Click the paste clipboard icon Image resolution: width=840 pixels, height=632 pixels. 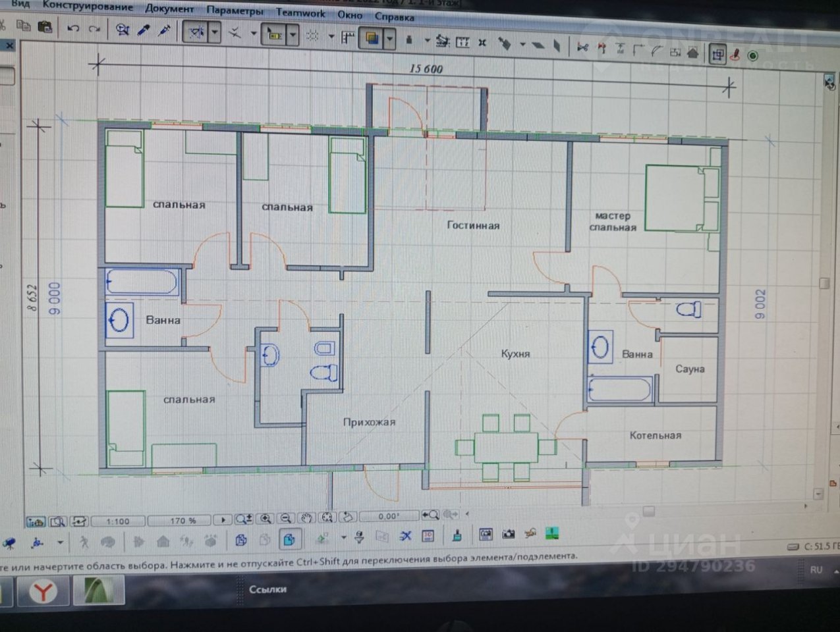point(45,27)
